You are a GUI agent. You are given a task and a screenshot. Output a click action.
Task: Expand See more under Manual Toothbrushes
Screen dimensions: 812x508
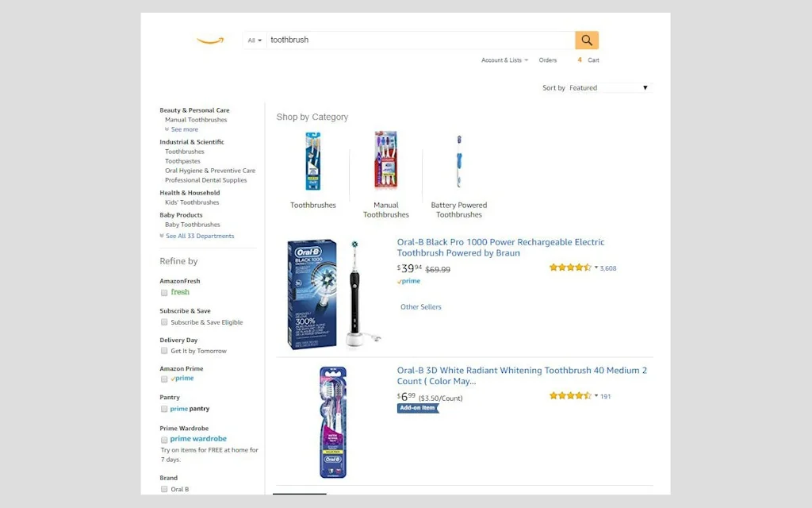tap(185, 129)
